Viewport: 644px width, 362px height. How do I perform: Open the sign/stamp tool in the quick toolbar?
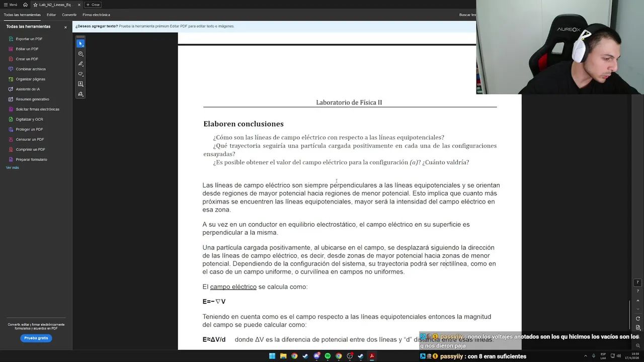[80, 94]
